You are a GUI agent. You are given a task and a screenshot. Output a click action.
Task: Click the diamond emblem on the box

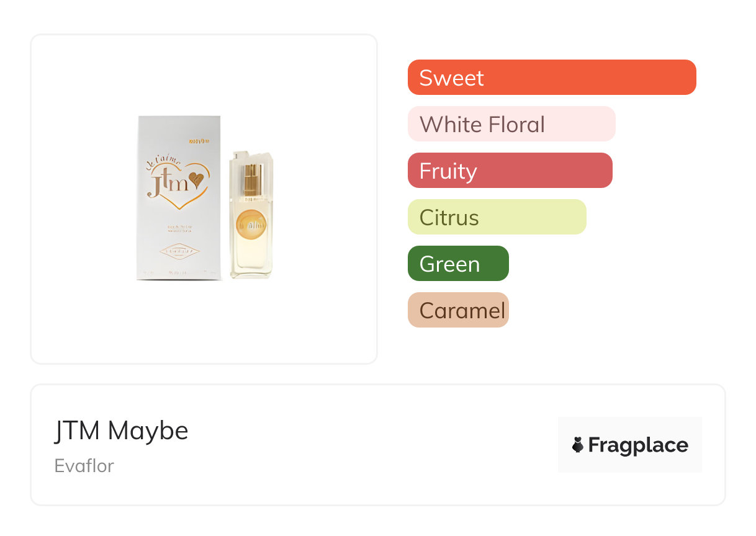[179, 251]
